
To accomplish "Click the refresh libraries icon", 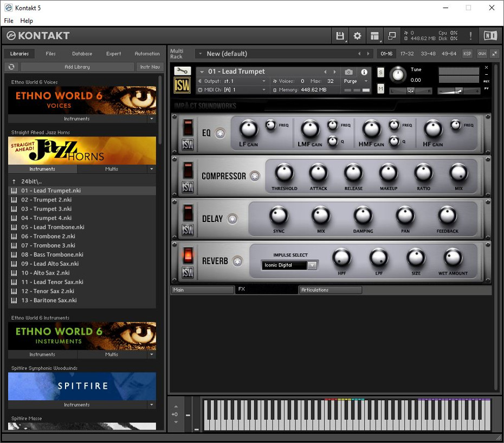I will [11, 67].
